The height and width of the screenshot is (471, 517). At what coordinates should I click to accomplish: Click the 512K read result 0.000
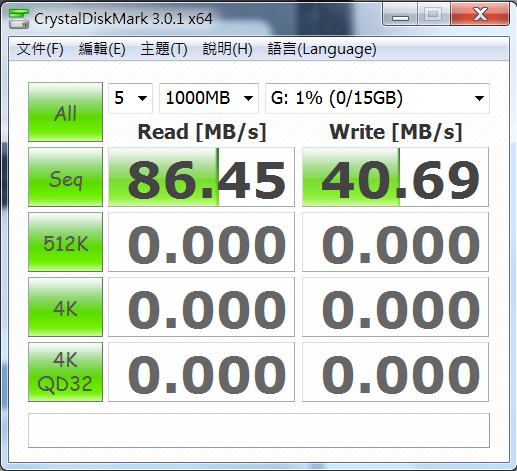201,242
